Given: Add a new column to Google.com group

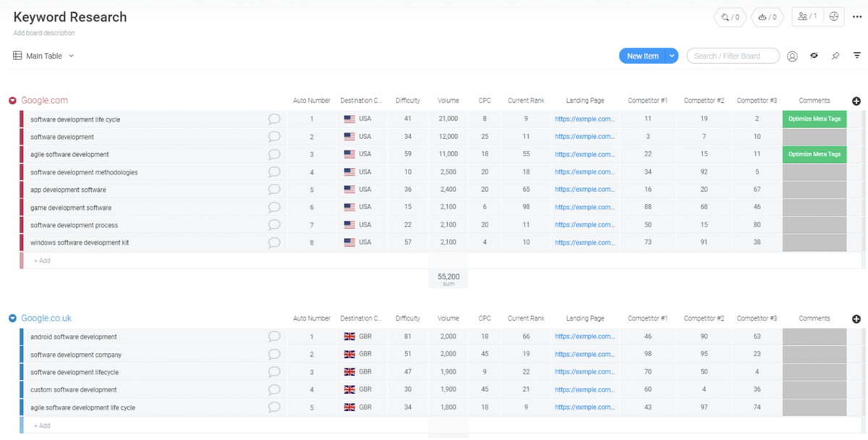Looking at the screenshot, I should coord(856,101).
